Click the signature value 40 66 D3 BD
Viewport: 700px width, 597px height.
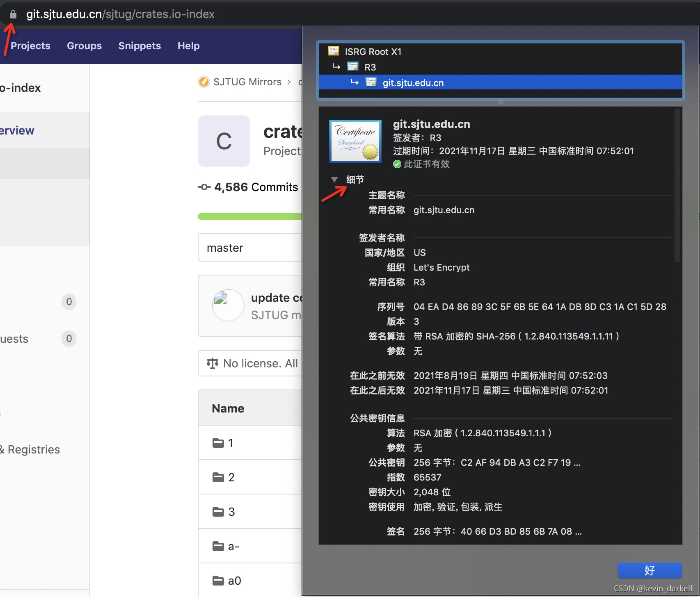497,531
